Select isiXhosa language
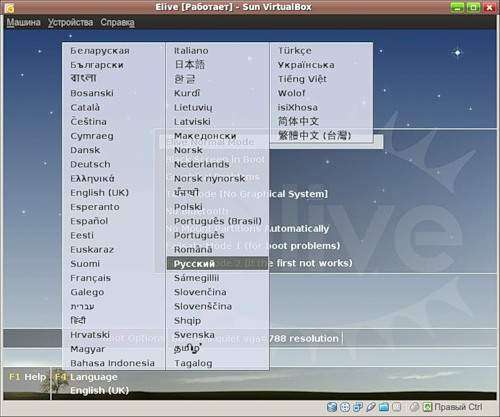500x417 pixels. [x=297, y=107]
